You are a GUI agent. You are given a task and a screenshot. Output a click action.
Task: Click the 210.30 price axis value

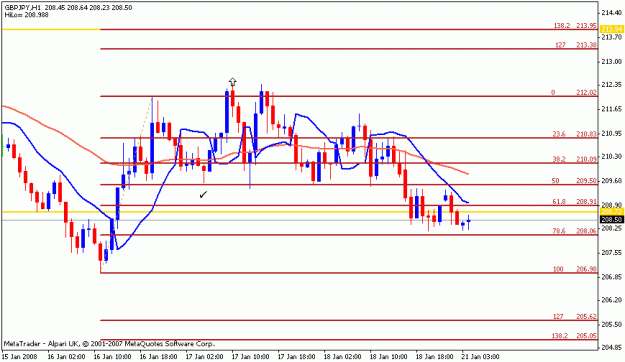coord(612,157)
